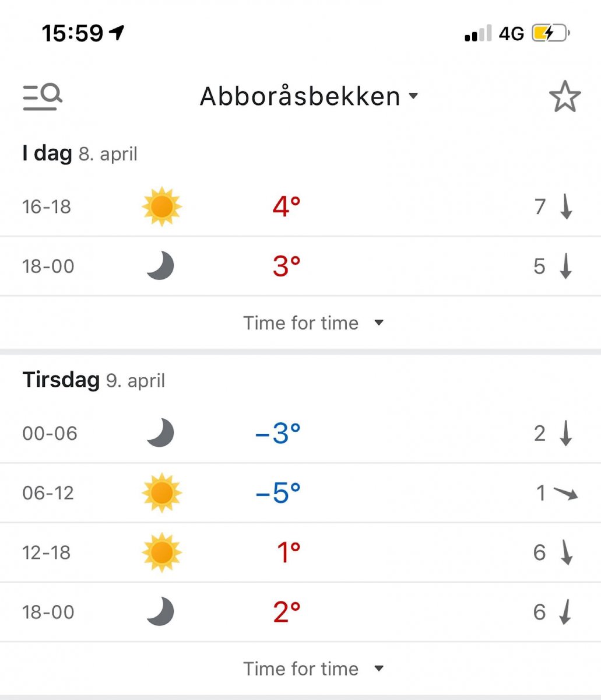
Task: Expand today's "Time for time" hourly forecast
Action: coord(313,323)
